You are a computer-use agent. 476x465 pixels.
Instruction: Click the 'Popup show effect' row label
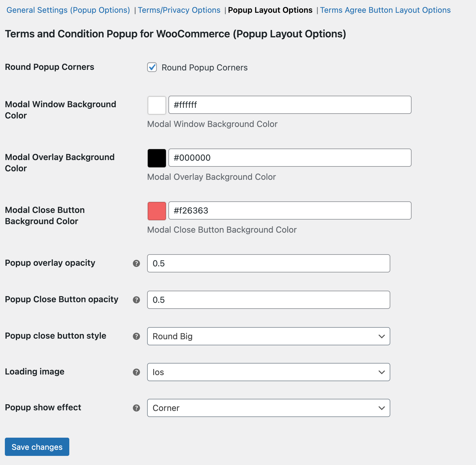(43, 407)
